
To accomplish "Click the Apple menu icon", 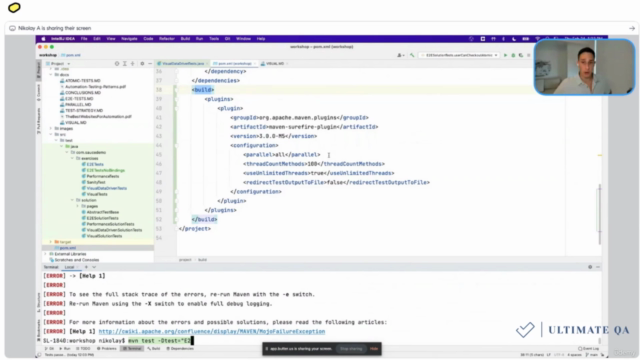I will click(43, 39).
